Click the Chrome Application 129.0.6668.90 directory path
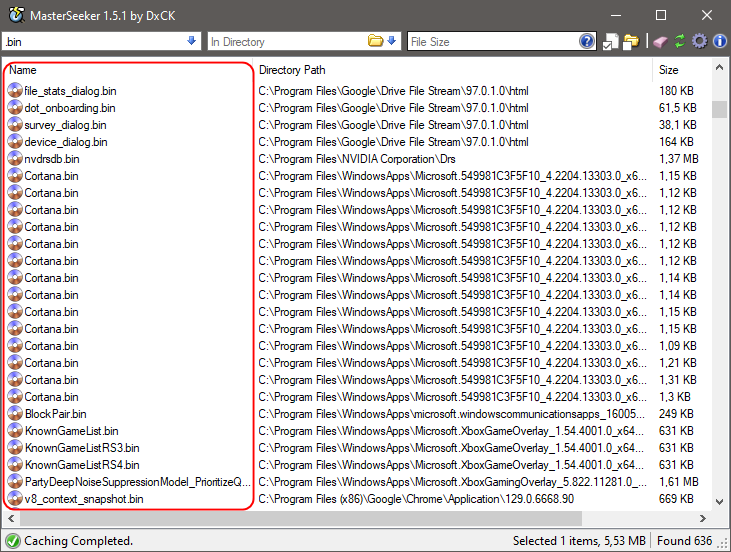This screenshot has width=731, height=552. (x=416, y=499)
